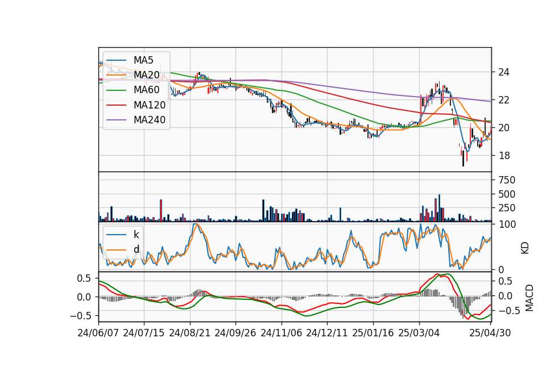546x392 pixels.
Task: Click the 24/06/07 date axis label
Action: click(x=98, y=333)
